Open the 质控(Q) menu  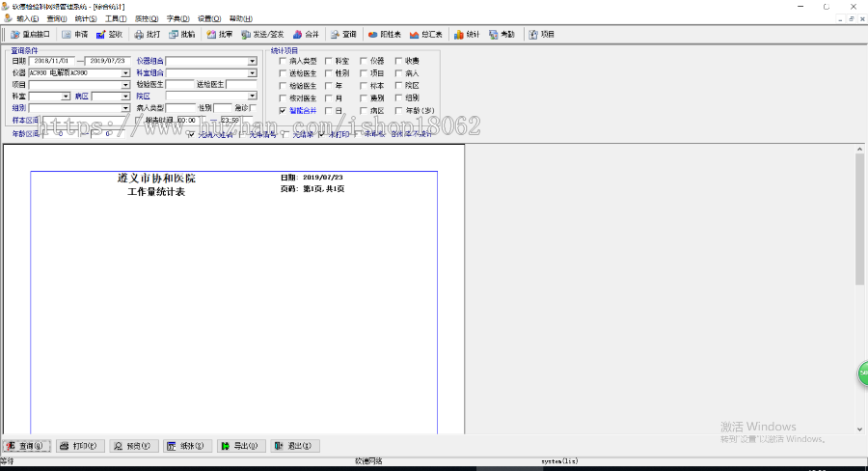pos(147,19)
